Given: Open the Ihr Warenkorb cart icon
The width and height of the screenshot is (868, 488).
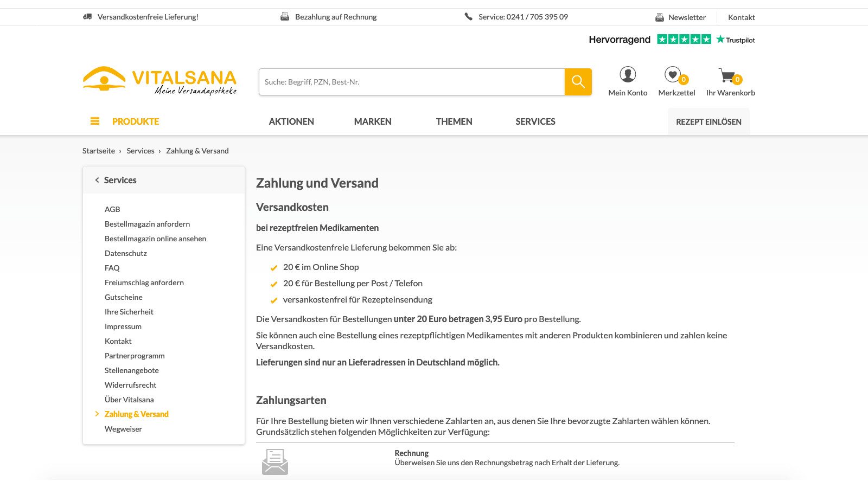Looking at the screenshot, I should tap(727, 75).
